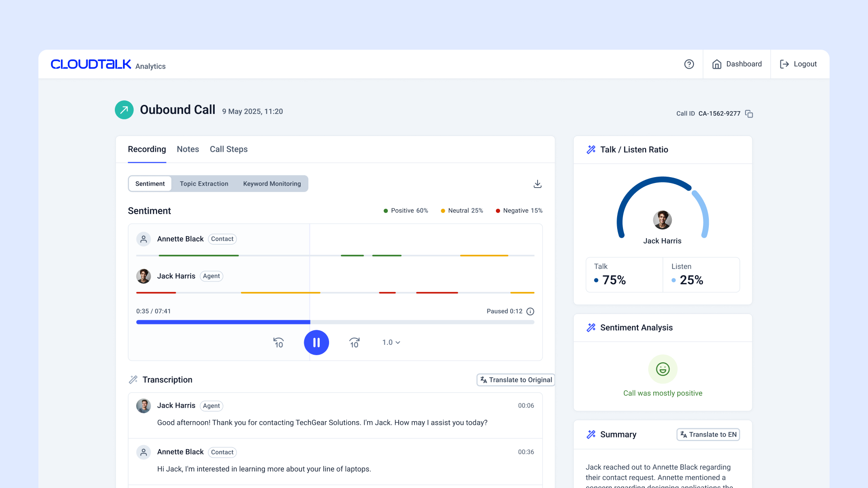
Task: Click the paused info icon
Action: click(x=530, y=311)
